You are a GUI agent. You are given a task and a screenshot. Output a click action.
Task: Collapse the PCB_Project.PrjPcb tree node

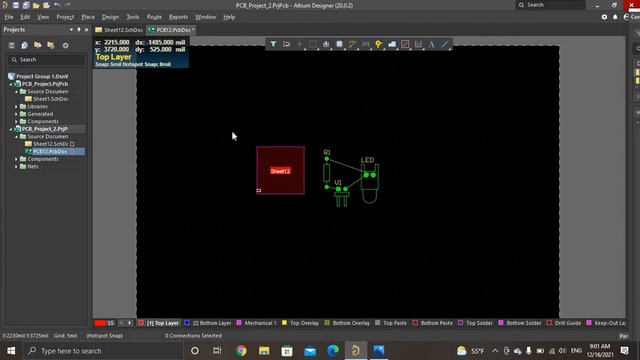[x=11, y=84]
